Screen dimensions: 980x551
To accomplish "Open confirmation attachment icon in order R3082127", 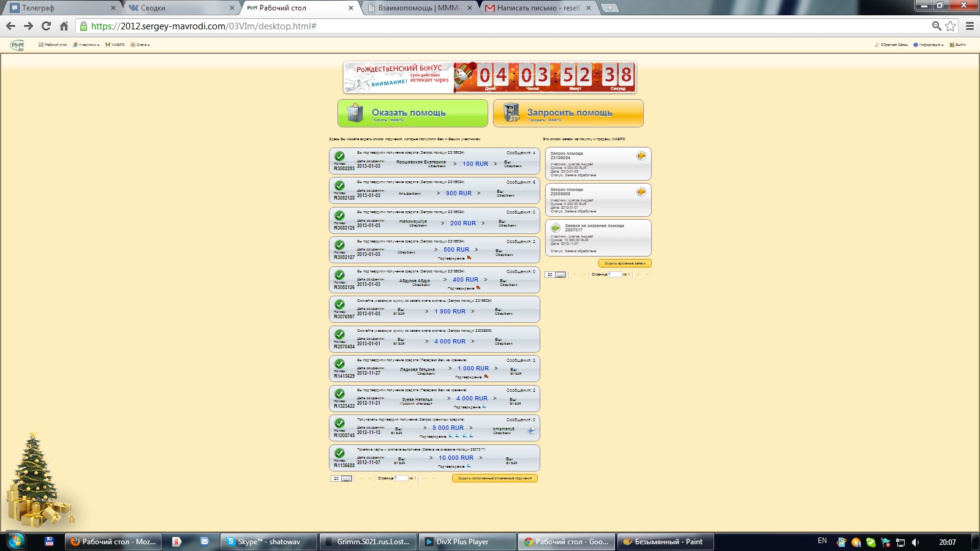I will click(x=469, y=258).
